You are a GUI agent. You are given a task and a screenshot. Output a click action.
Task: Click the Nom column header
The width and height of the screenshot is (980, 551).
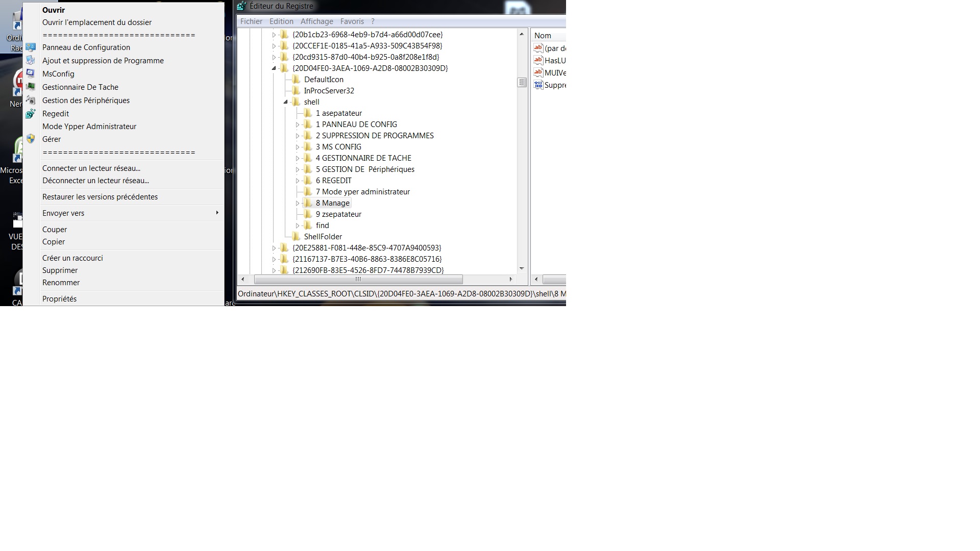point(549,36)
